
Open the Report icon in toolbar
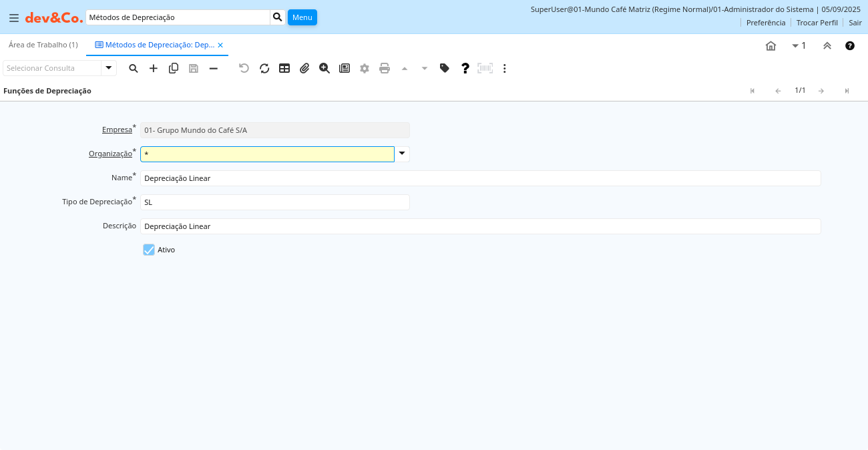tap(345, 68)
